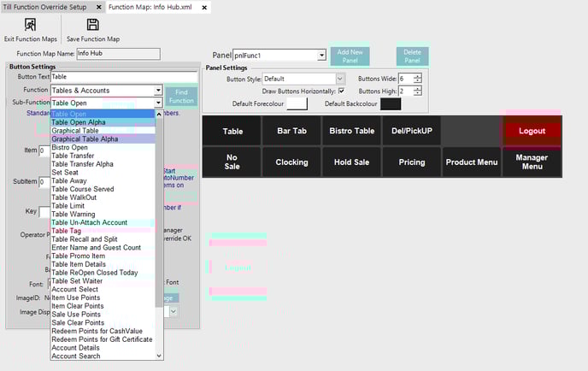
Task: Choose Set Seat from list
Action: click(x=103, y=173)
